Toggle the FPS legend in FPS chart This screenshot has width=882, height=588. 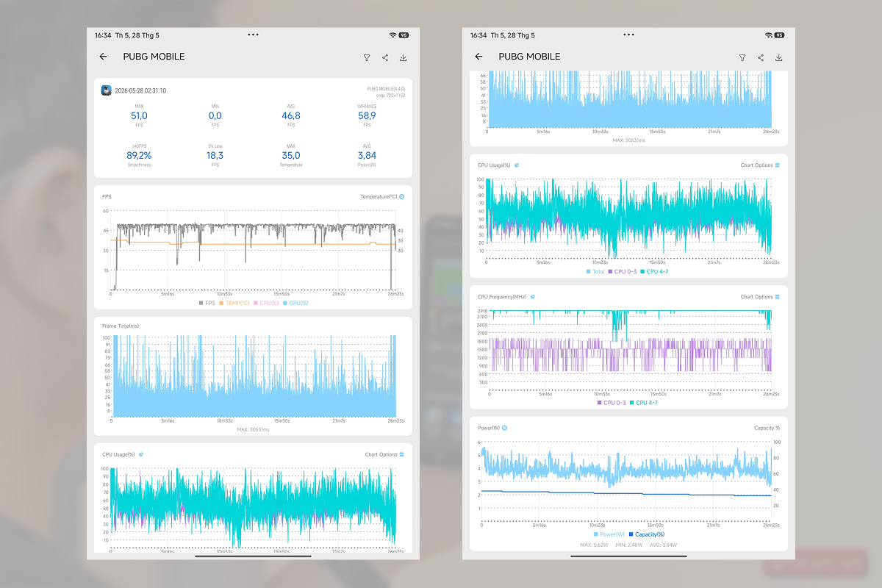(207, 303)
